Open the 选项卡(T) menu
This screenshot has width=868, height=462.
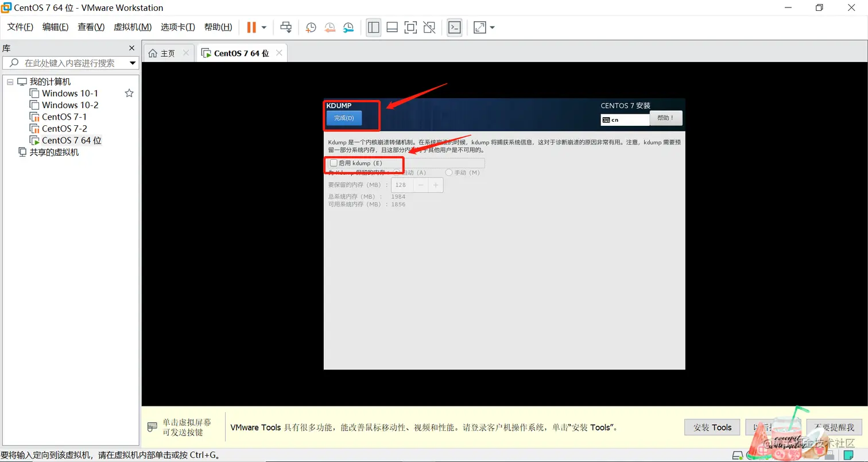(x=178, y=27)
